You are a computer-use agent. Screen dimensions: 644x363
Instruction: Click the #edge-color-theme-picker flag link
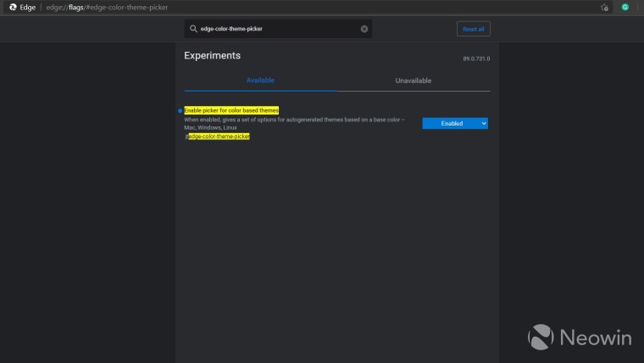(217, 137)
